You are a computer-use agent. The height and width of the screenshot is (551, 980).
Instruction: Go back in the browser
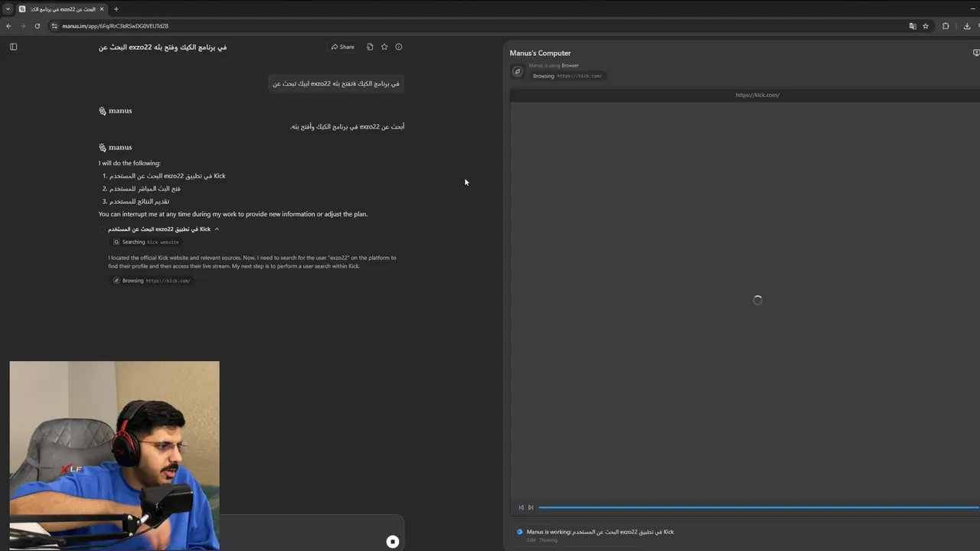pos(8,26)
